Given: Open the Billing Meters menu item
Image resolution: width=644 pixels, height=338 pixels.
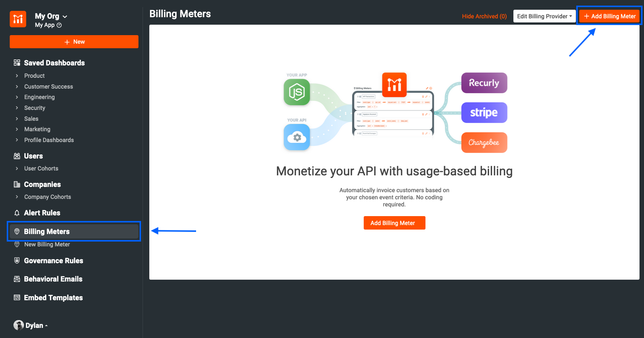Looking at the screenshot, I should (x=74, y=231).
